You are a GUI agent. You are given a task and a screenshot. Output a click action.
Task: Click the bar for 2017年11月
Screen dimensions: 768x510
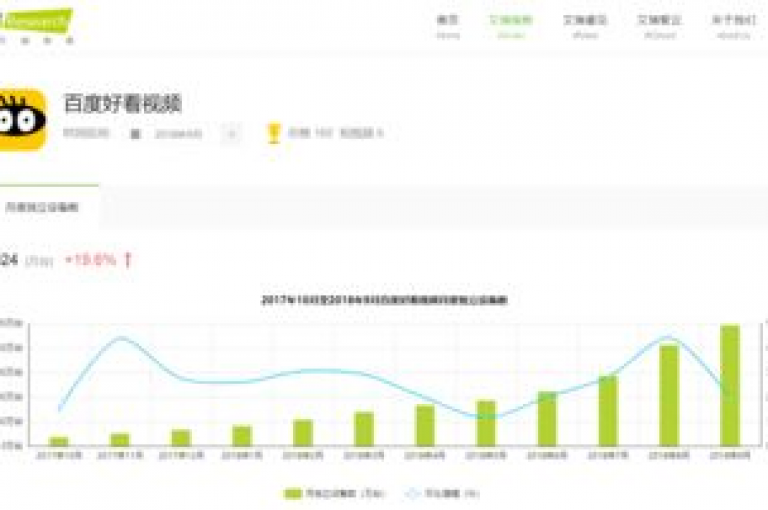[x=120, y=439]
